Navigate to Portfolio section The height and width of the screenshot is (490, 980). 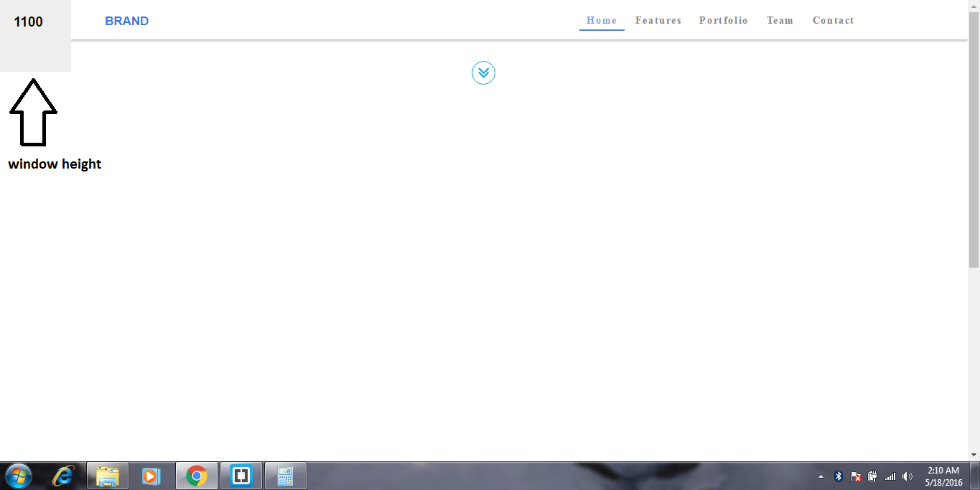click(724, 21)
